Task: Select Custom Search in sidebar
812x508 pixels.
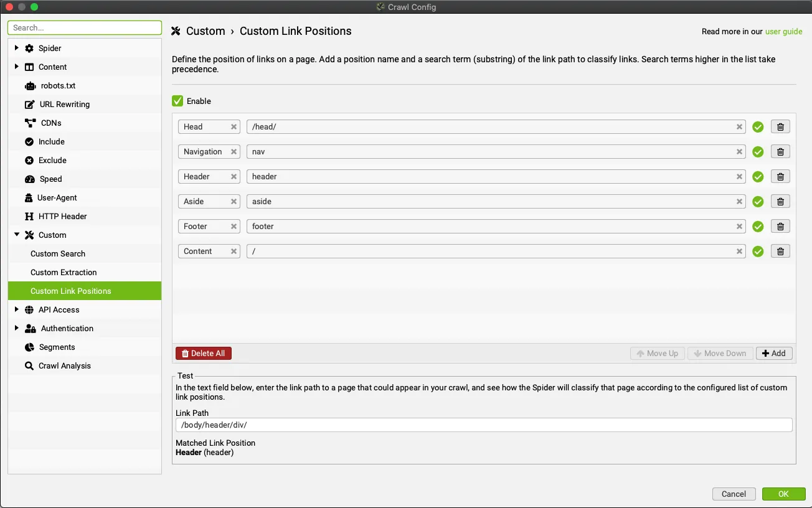Action: [x=58, y=254]
